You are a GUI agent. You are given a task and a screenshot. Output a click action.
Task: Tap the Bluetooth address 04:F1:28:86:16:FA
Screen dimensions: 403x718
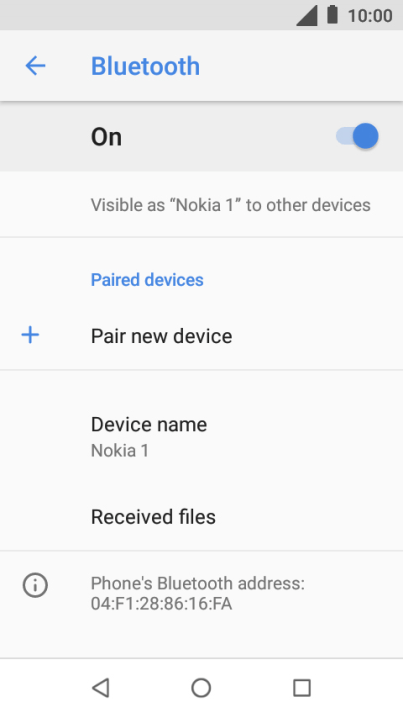[x=161, y=604]
